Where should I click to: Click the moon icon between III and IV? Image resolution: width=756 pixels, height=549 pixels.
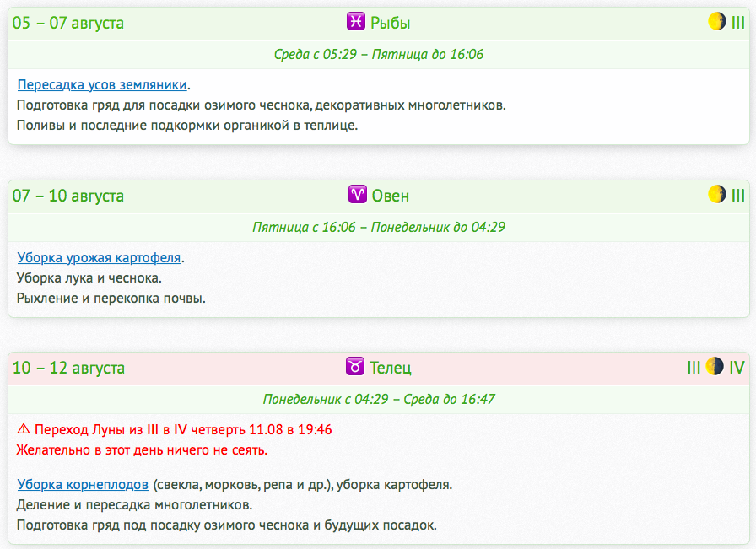pos(715,367)
